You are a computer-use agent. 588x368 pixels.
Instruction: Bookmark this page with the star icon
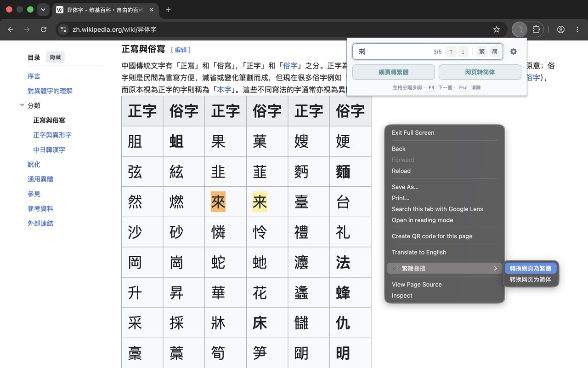[x=496, y=29]
